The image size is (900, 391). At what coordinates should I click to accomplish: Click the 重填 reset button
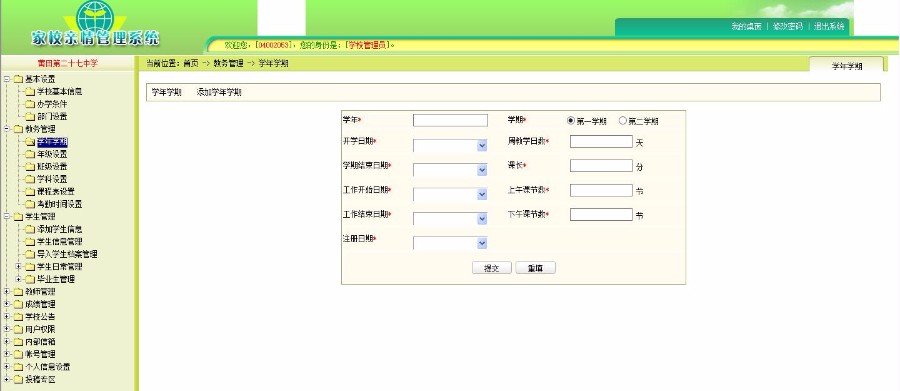click(x=535, y=268)
